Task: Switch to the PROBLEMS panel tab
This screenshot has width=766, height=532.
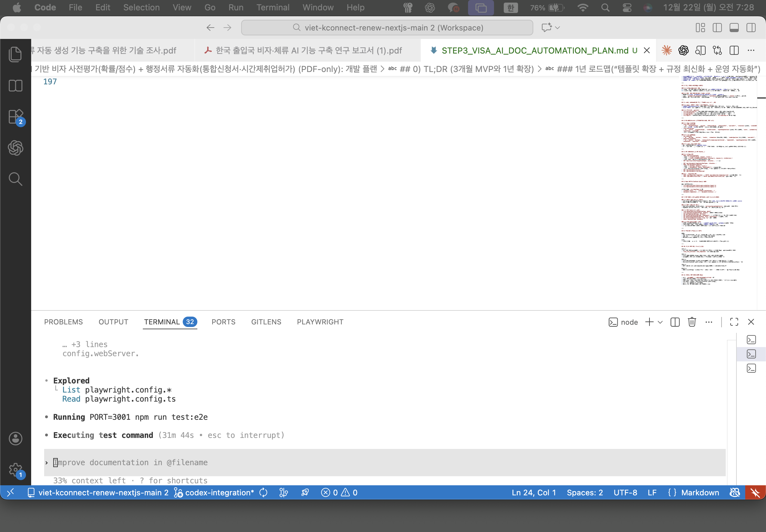Action: click(63, 322)
